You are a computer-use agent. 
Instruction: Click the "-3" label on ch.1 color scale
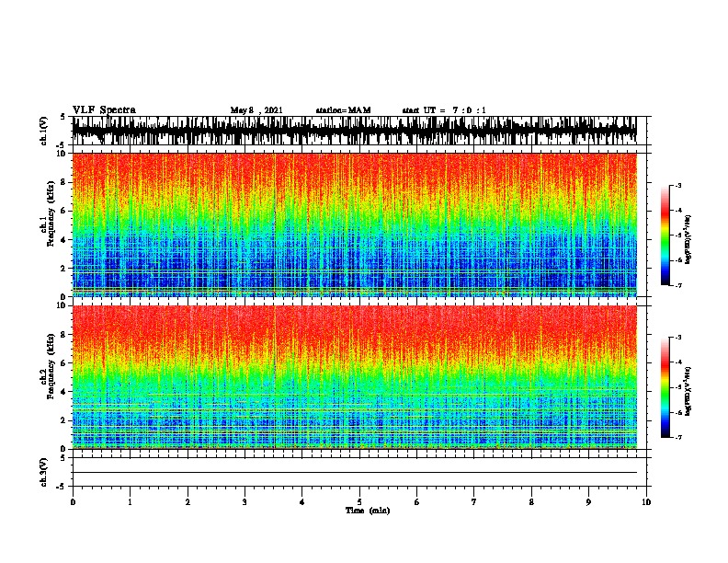click(677, 185)
